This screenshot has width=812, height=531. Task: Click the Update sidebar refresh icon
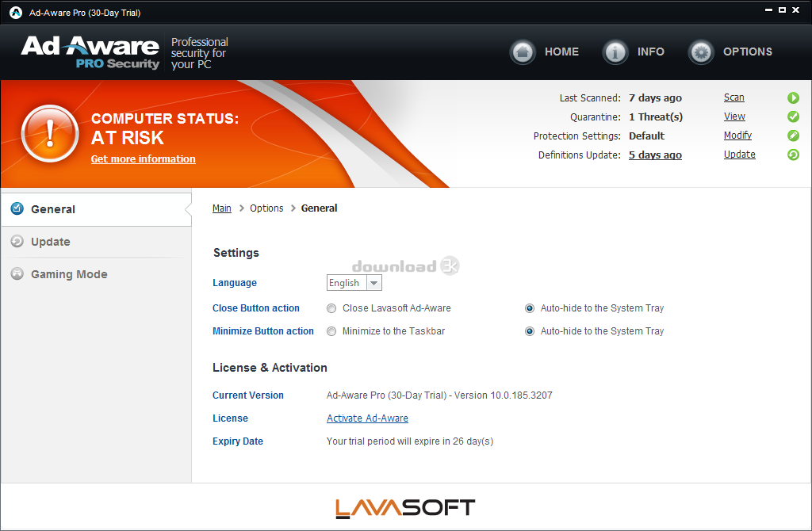click(x=17, y=241)
